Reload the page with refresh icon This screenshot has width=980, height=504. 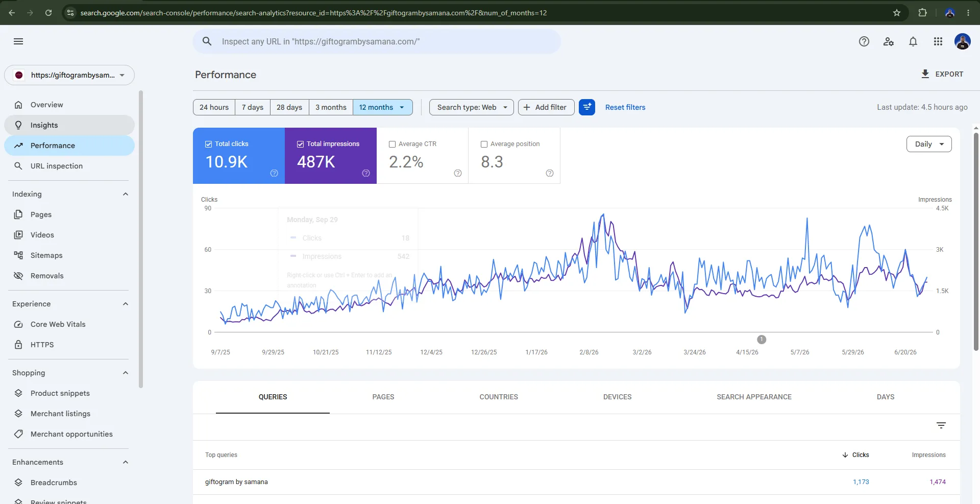[x=48, y=13]
